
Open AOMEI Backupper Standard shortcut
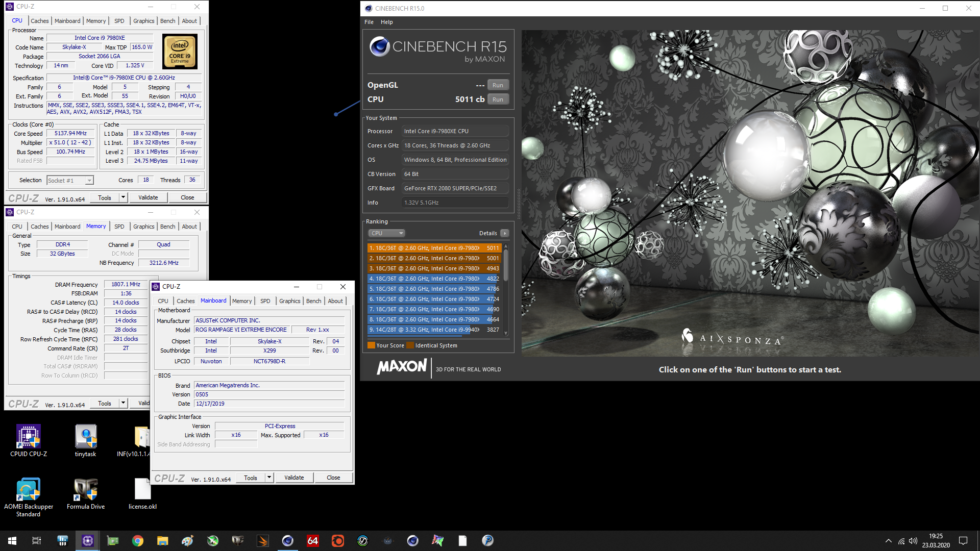click(x=29, y=497)
